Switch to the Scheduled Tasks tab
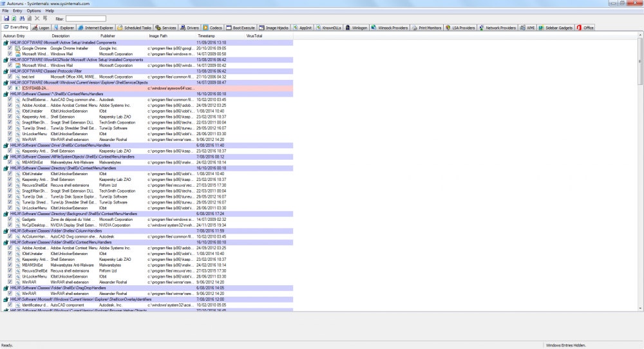 (x=135, y=28)
